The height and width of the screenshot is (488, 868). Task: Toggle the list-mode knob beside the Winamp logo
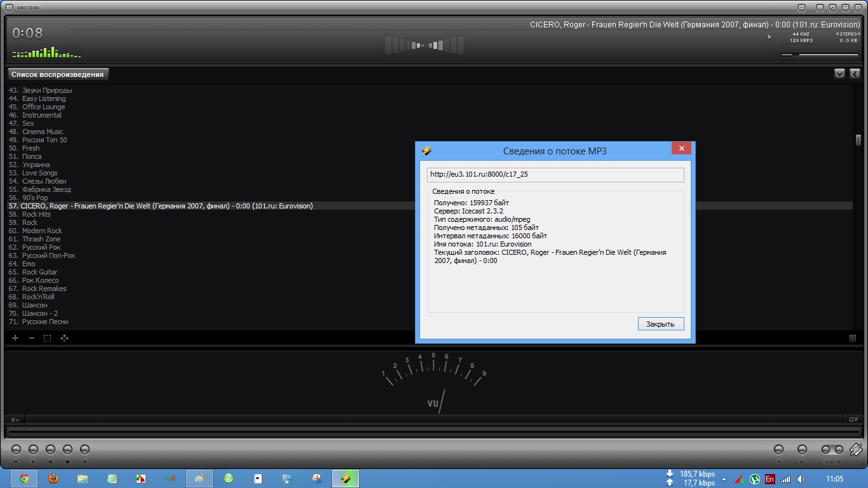point(839,450)
